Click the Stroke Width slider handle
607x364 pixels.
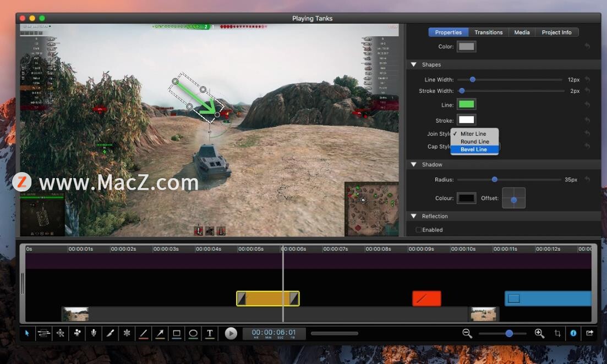(462, 91)
